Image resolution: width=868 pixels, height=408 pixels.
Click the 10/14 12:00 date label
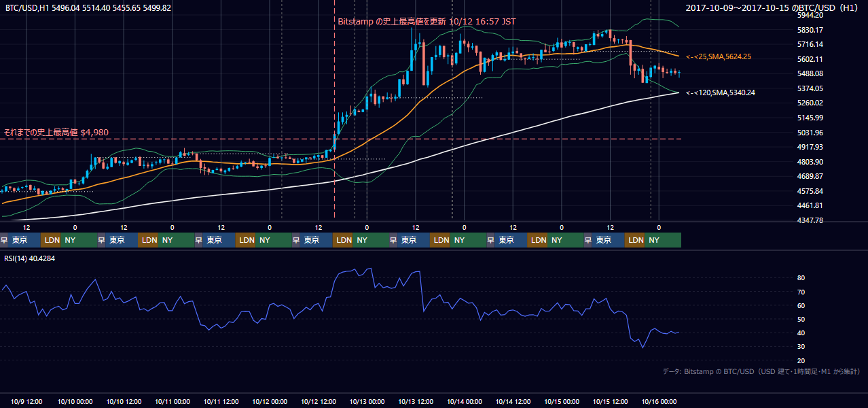tap(513, 401)
